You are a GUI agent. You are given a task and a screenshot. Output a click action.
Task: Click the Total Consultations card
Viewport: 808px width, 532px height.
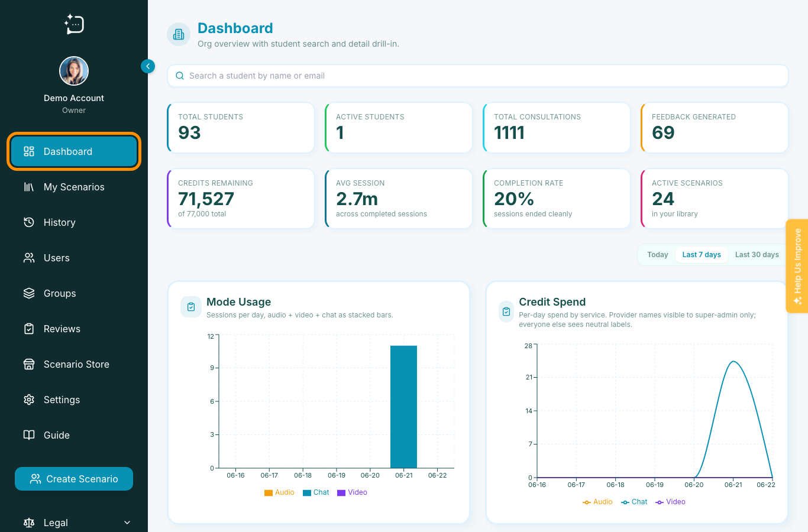point(557,128)
